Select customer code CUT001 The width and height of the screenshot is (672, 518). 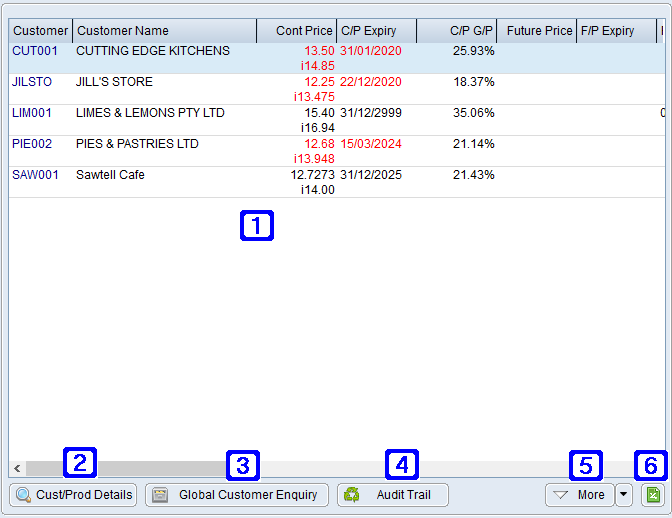[32, 51]
